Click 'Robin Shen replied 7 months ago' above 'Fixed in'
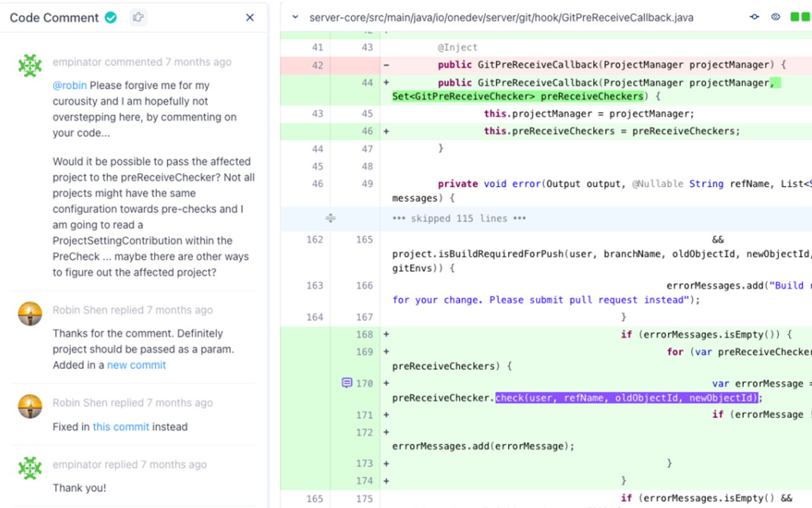Screen dimensions: 812x508 point(133,403)
